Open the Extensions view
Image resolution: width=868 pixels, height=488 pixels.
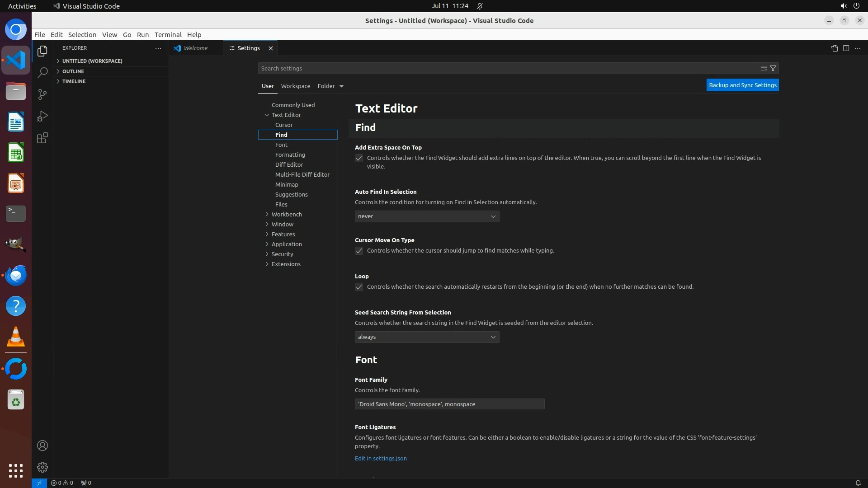coord(42,138)
